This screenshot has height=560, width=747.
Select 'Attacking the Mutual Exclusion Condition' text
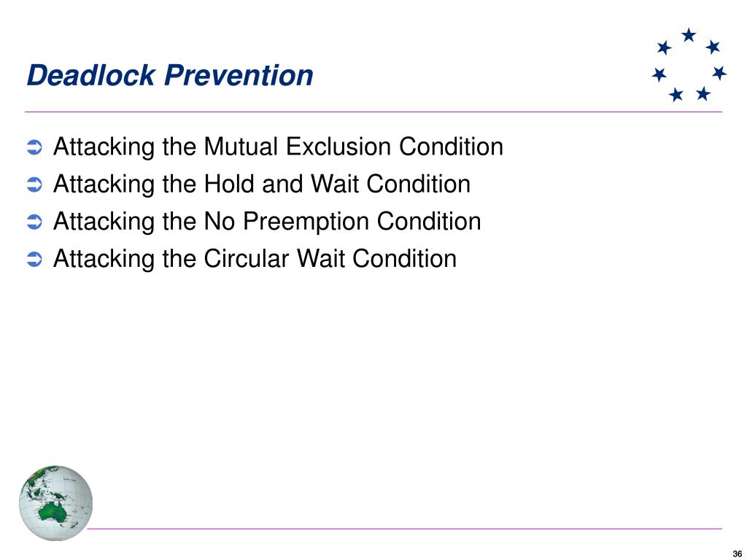(278, 147)
